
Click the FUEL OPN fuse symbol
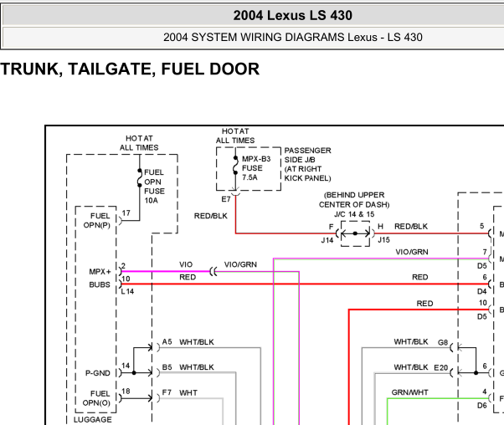pos(140,177)
